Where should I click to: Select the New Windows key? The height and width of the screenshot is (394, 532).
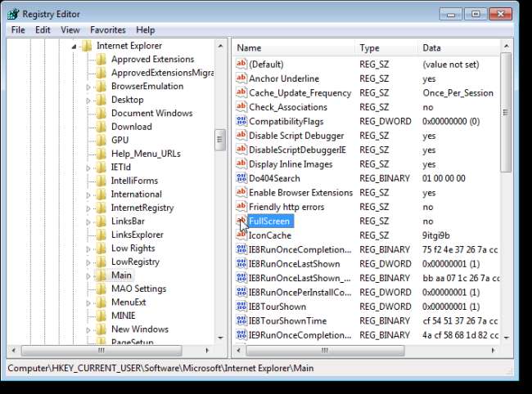click(x=140, y=329)
